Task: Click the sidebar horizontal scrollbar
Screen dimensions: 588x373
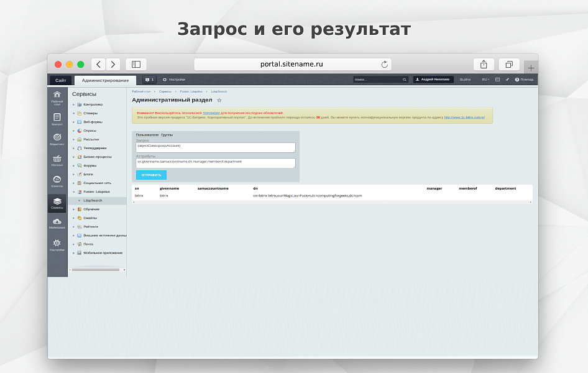Action: point(95,270)
